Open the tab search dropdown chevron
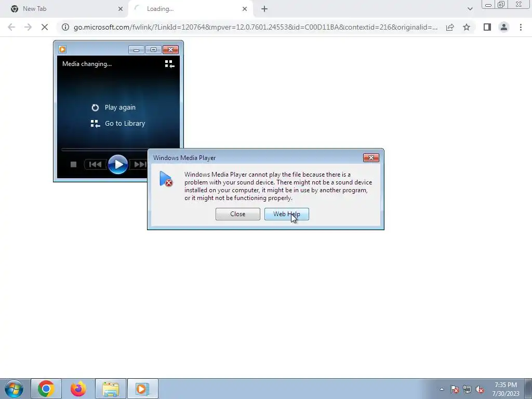532x399 pixels. pos(470,9)
